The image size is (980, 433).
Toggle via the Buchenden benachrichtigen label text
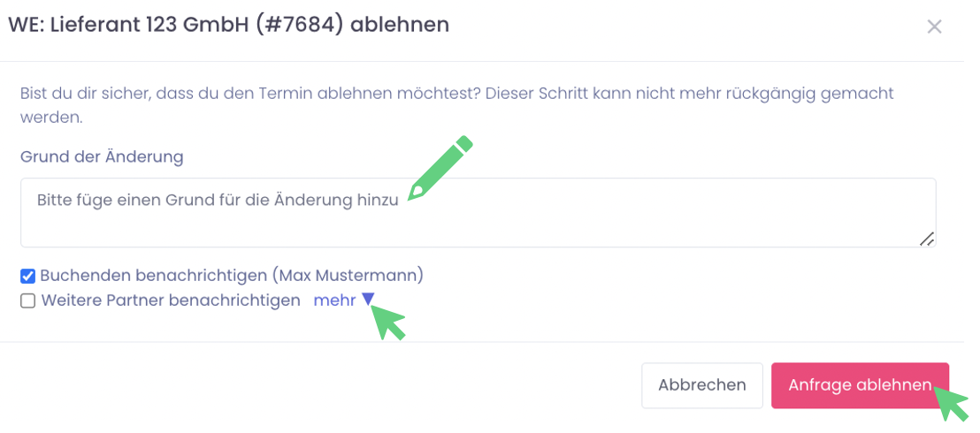pyautogui.click(x=155, y=276)
